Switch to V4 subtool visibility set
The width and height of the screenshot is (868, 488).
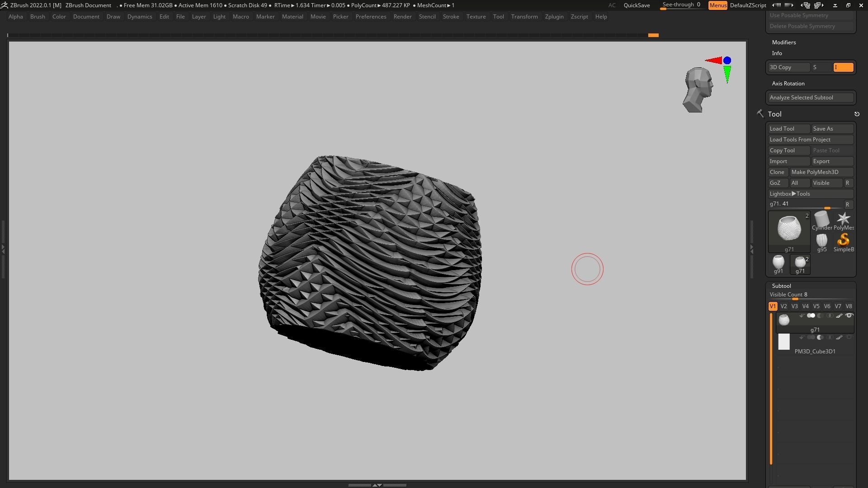(x=805, y=306)
